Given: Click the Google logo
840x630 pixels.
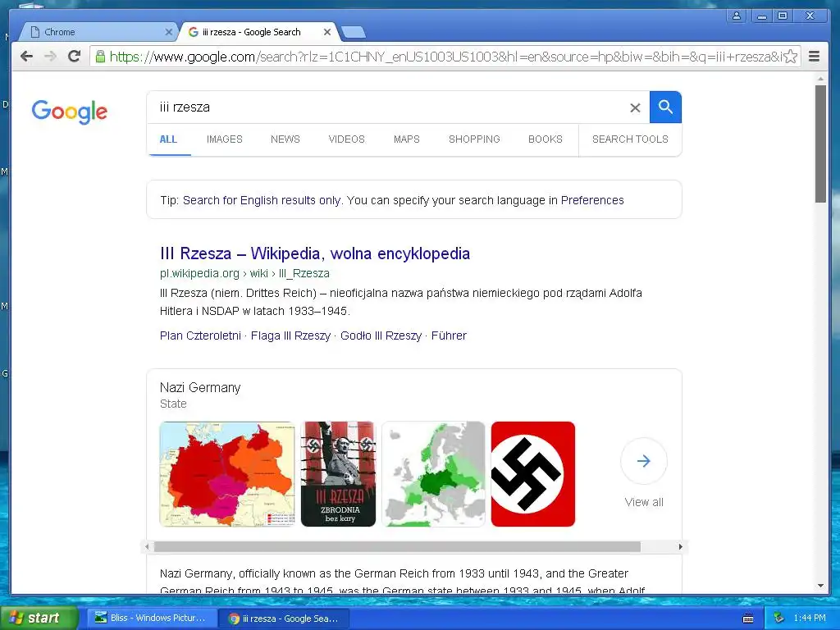Looking at the screenshot, I should [69, 112].
